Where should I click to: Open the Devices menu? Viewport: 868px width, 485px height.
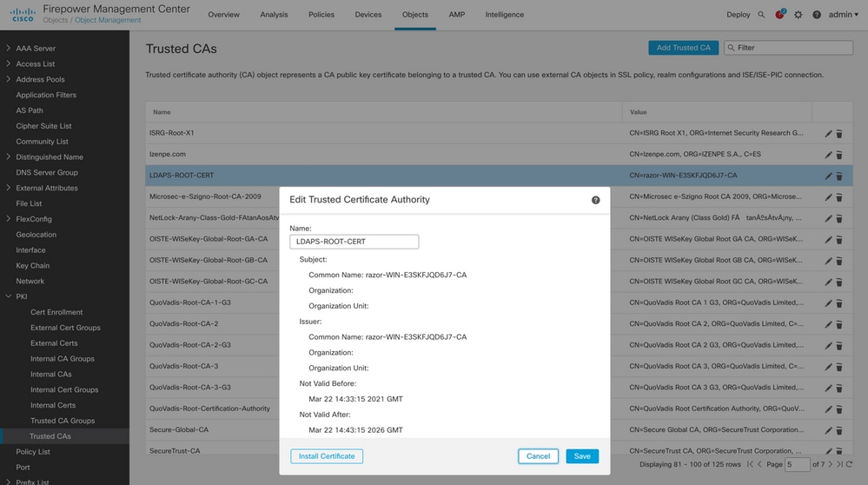(368, 15)
